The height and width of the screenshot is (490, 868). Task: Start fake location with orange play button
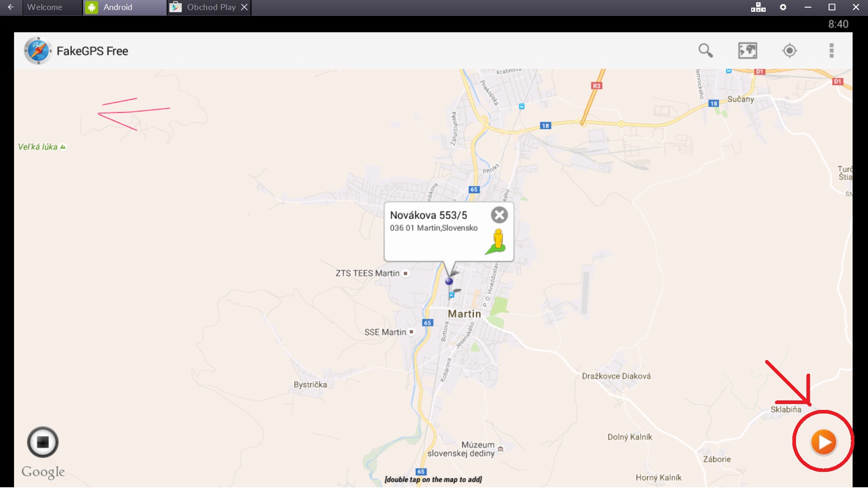tap(823, 442)
